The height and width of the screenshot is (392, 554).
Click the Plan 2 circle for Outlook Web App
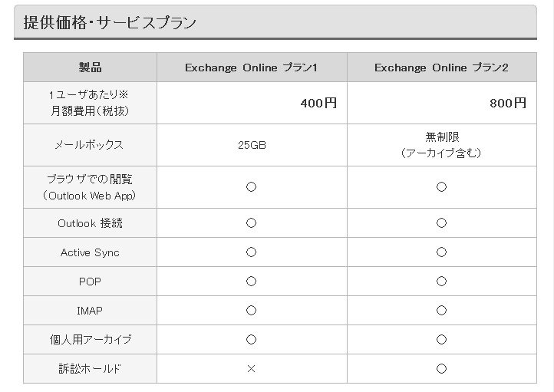(x=441, y=186)
